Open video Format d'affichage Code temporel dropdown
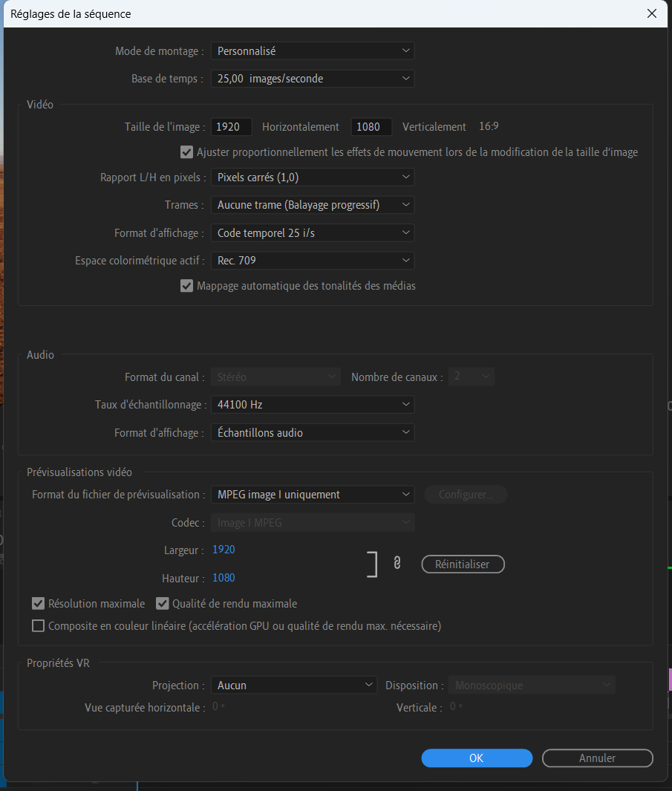 [x=313, y=232]
